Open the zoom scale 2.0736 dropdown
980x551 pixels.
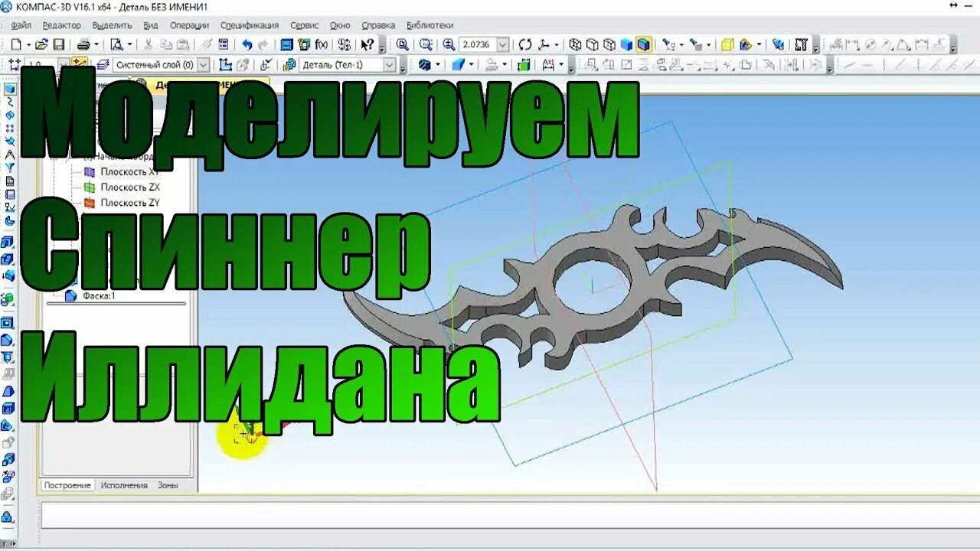tap(503, 44)
